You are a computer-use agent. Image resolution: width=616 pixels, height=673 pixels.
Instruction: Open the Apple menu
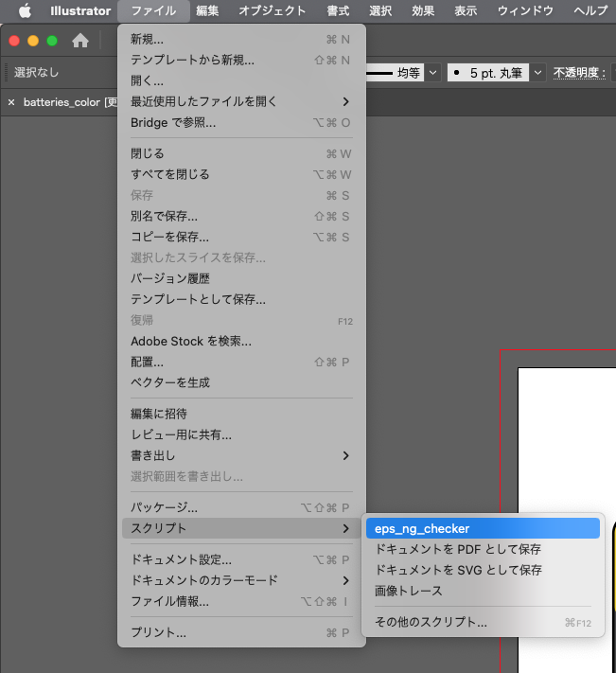pos(25,10)
